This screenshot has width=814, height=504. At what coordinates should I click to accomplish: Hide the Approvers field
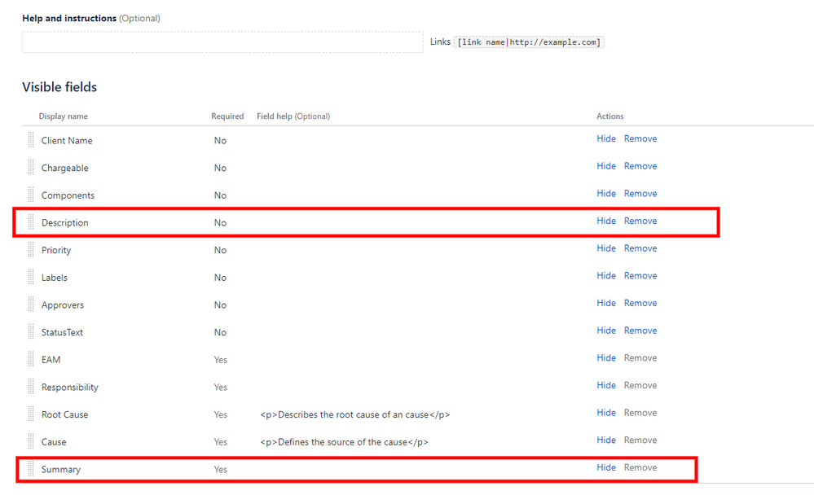606,303
